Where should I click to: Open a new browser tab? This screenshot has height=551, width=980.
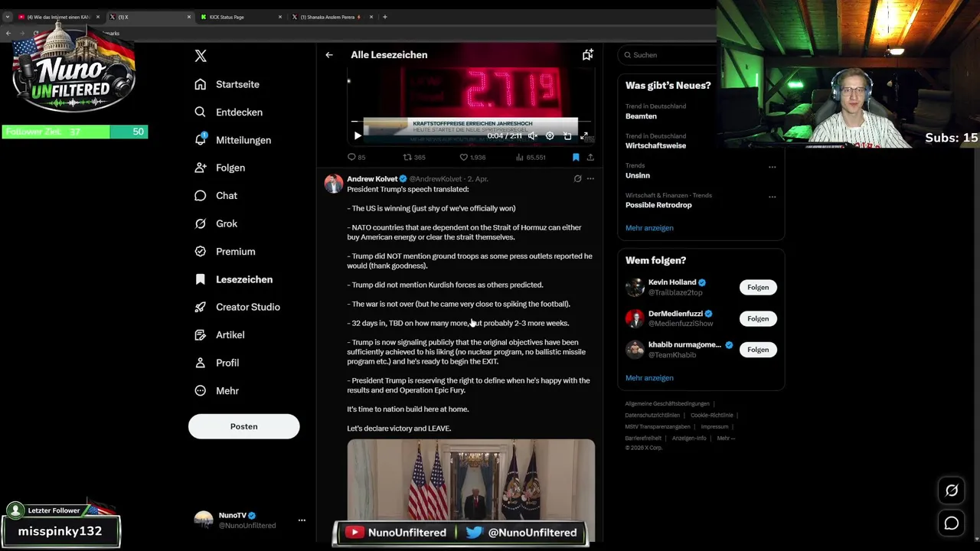coord(385,17)
